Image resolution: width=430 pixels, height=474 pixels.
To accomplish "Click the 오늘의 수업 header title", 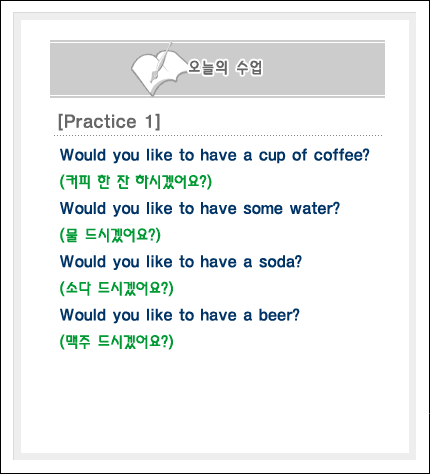I will tap(225, 68).
